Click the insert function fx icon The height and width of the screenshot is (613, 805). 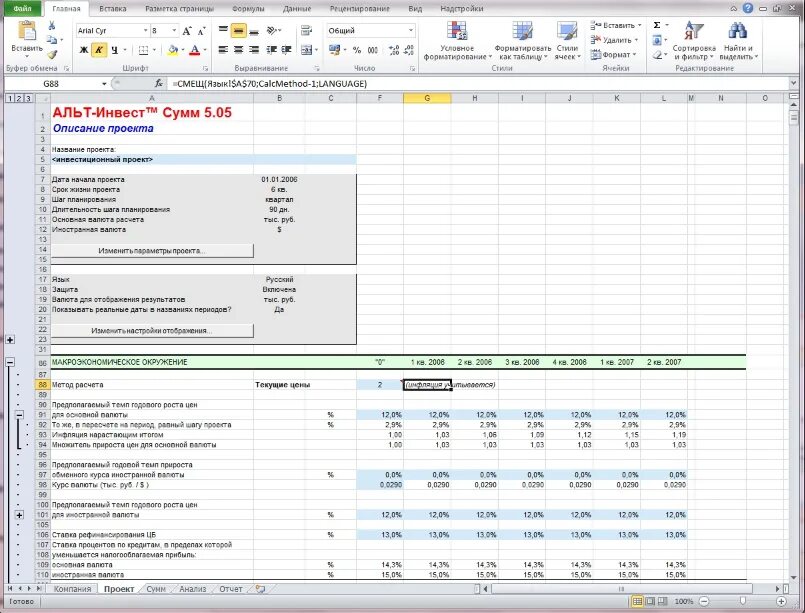(x=159, y=83)
